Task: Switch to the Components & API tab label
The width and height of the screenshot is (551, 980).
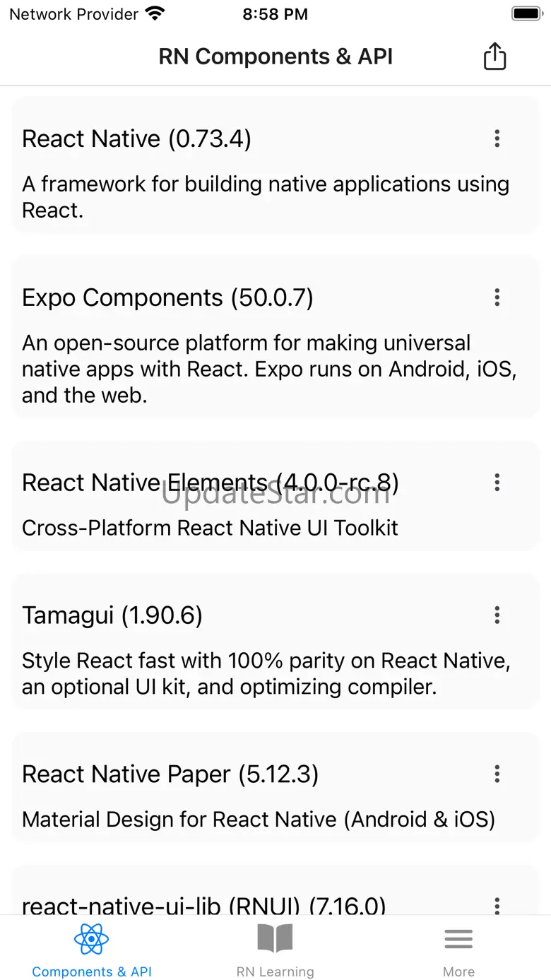Action: (92, 972)
